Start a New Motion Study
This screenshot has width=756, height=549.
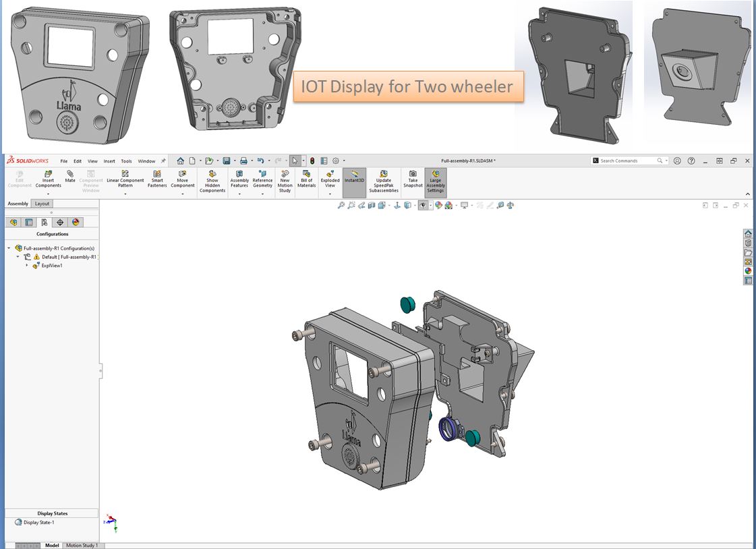(285, 181)
